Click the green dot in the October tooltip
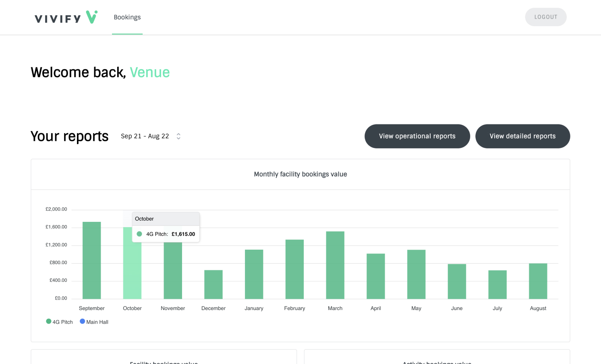 (x=139, y=234)
